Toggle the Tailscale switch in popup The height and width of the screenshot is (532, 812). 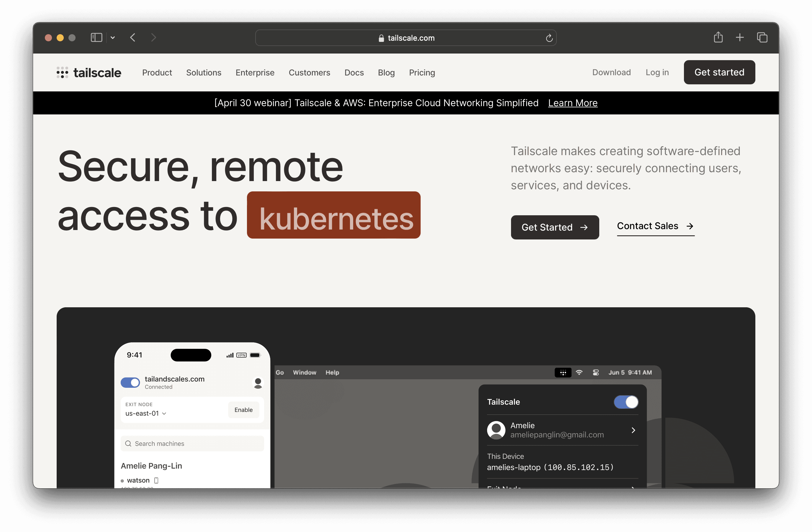point(626,402)
